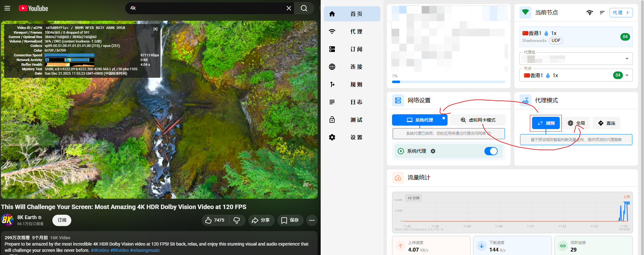Close the stats for nerds overlay

pyautogui.click(x=155, y=29)
